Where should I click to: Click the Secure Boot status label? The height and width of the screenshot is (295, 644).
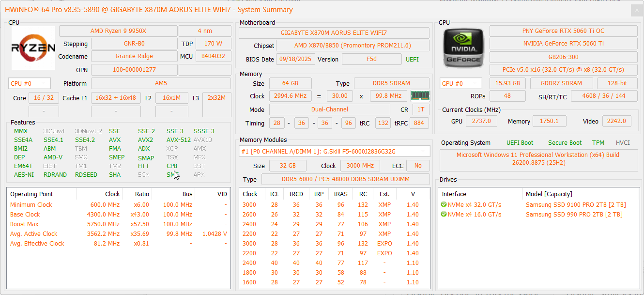565,143
